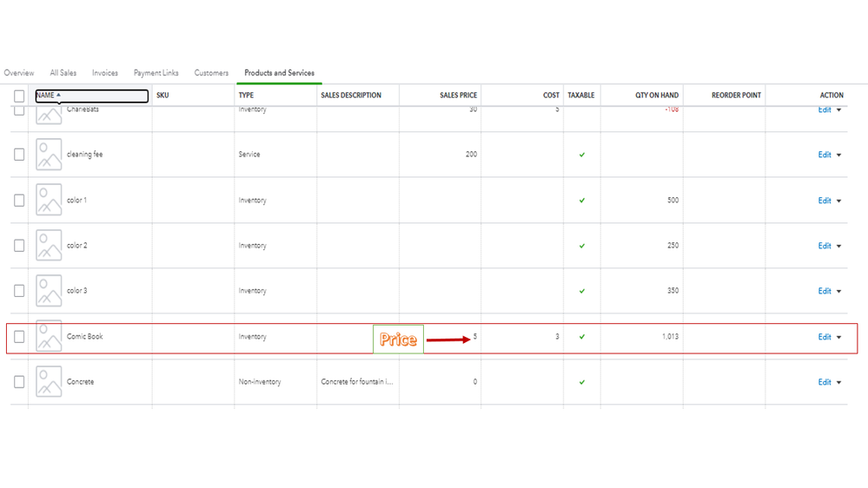
Task: Click the taxable checkmark for Comic Book
Action: pos(582,336)
